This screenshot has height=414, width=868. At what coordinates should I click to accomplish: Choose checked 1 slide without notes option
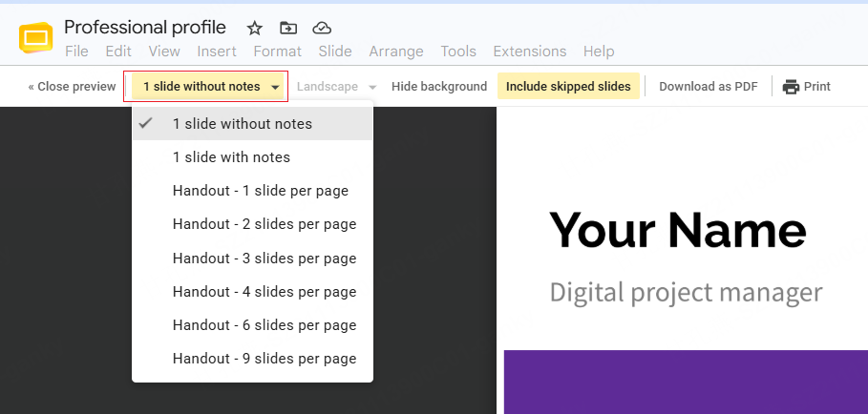252,124
